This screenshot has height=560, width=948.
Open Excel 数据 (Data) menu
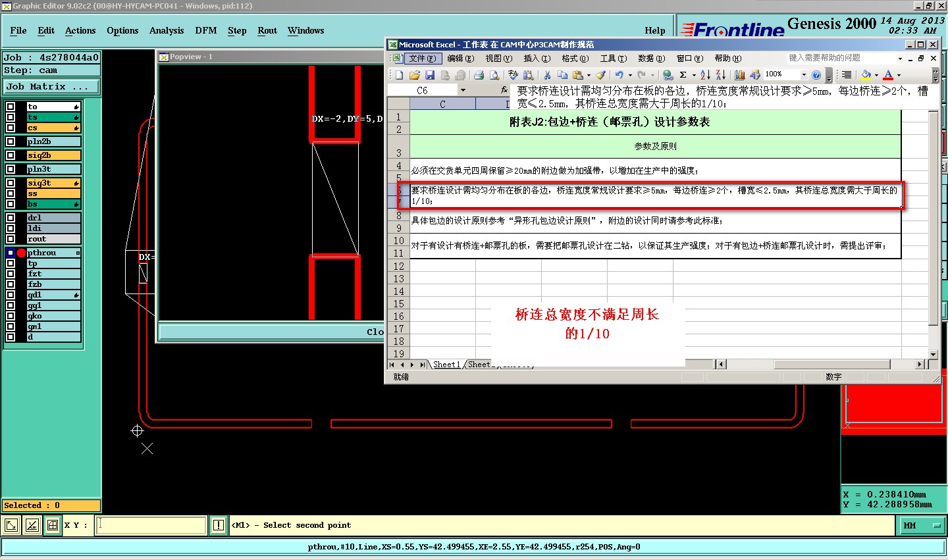(651, 59)
